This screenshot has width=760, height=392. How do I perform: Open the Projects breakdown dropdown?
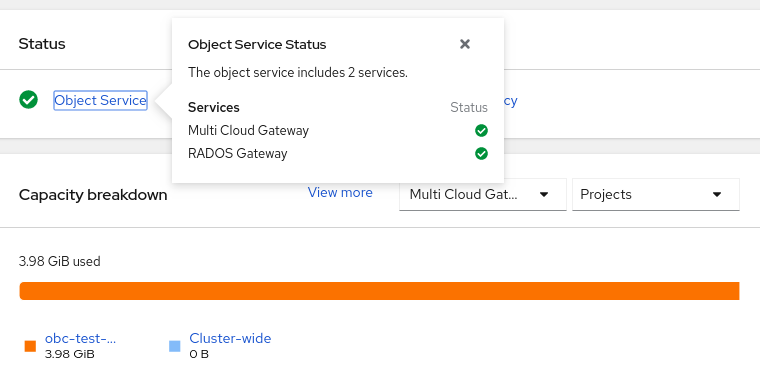tap(656, 194)
